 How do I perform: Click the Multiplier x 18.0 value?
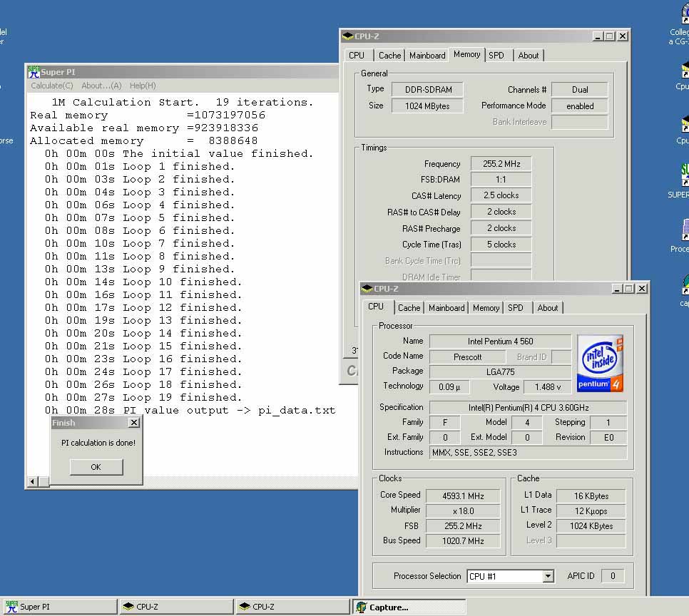pos(463,511)
